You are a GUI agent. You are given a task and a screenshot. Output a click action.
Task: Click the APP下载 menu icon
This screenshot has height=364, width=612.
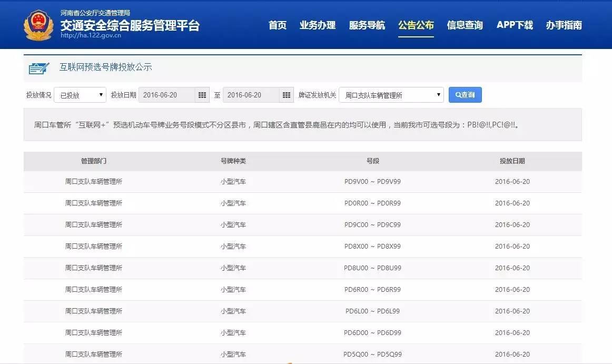pyautogui.click(x=515, y=25)
